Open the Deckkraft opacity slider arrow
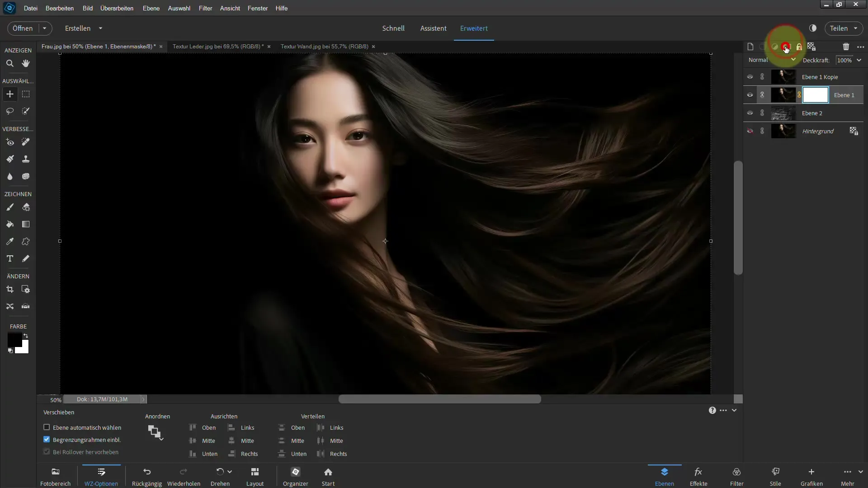Viewport: 868px width, 488px height. [859, 60]
